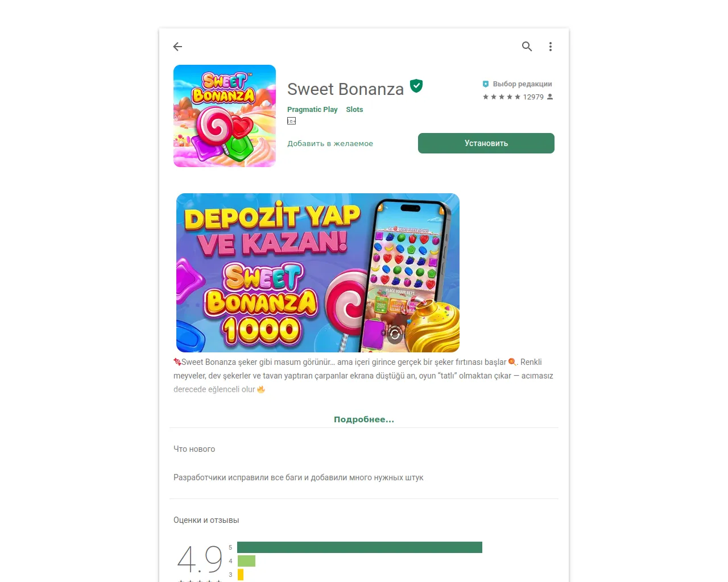
Task: Open the Что нового section
Action: coord(194,449)
